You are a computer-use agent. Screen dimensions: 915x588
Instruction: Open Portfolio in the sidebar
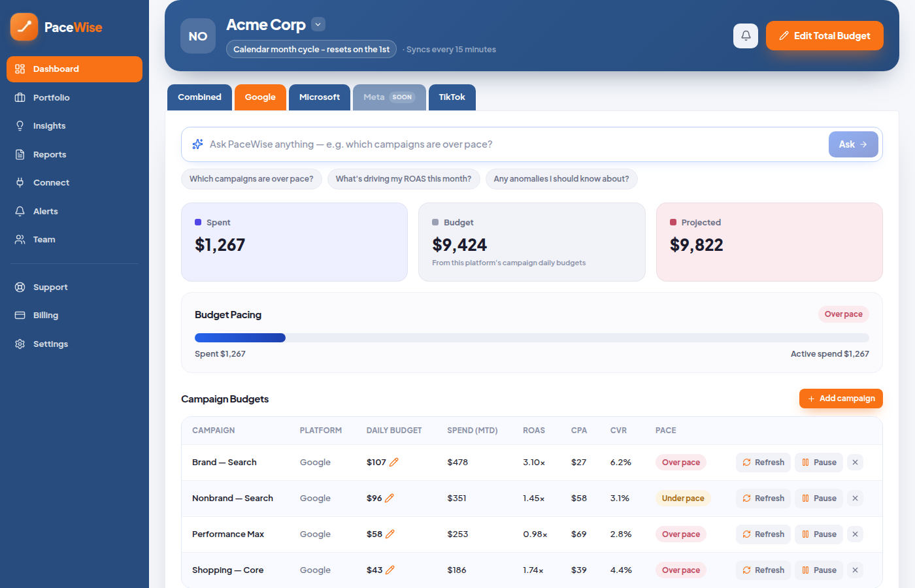tap(75, 98)
